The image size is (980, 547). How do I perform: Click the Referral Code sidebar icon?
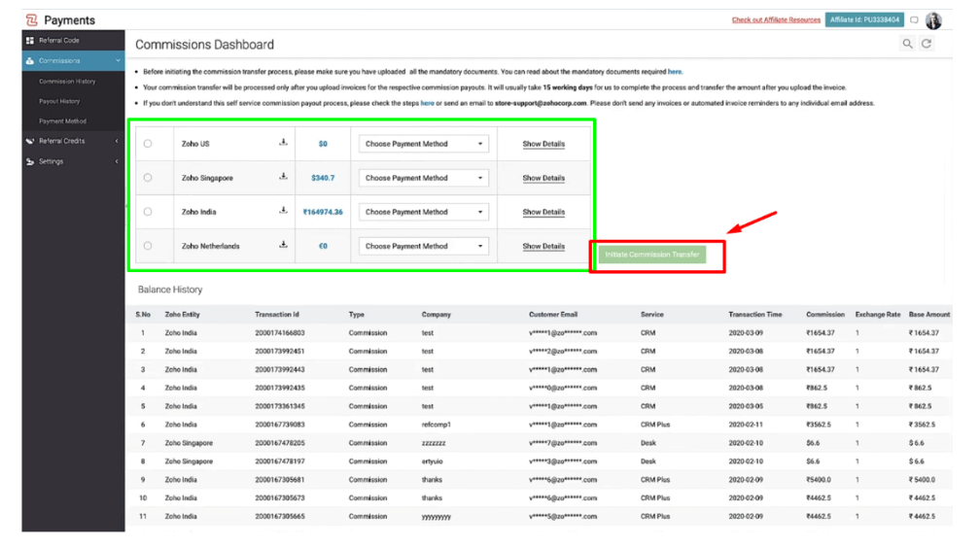[x=30, y=41]
